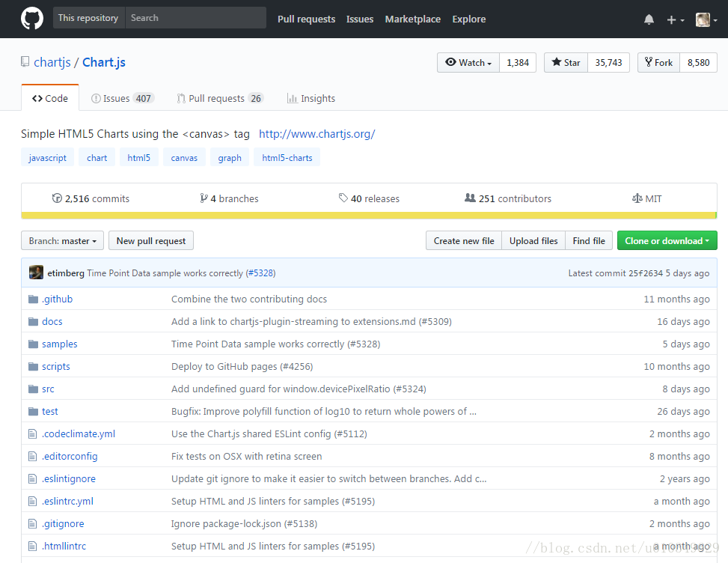This screenshot has height=563, width=728.
Task: Star the Chart.js repository
Action: coord(566,63)
